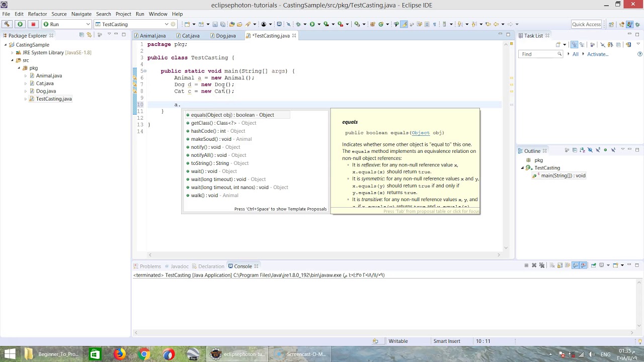This screenshot has width=644, height=362.
Task: Toggle Hide Local Types in the Outline toolbar
Action: click(x=613, y=150)
